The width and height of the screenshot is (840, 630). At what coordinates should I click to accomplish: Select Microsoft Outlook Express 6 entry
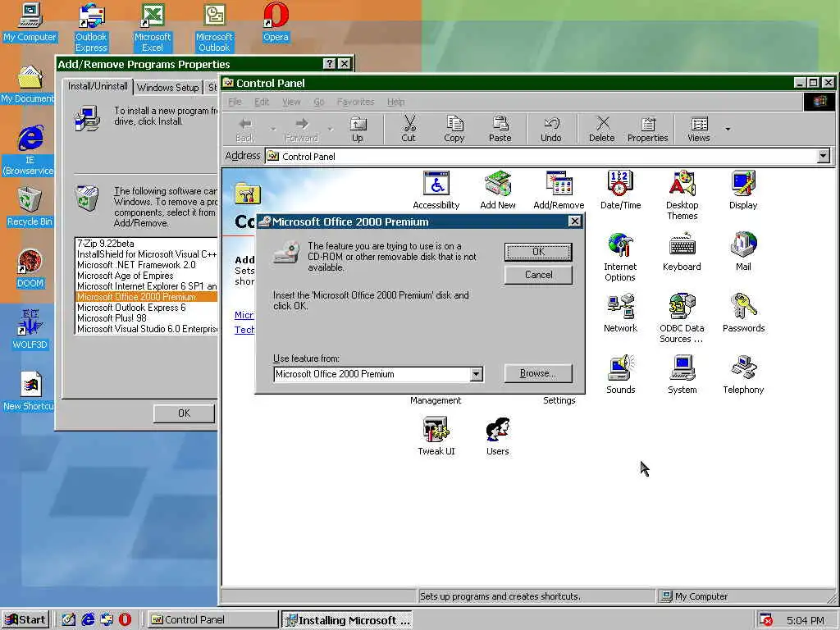click(146, 308)
